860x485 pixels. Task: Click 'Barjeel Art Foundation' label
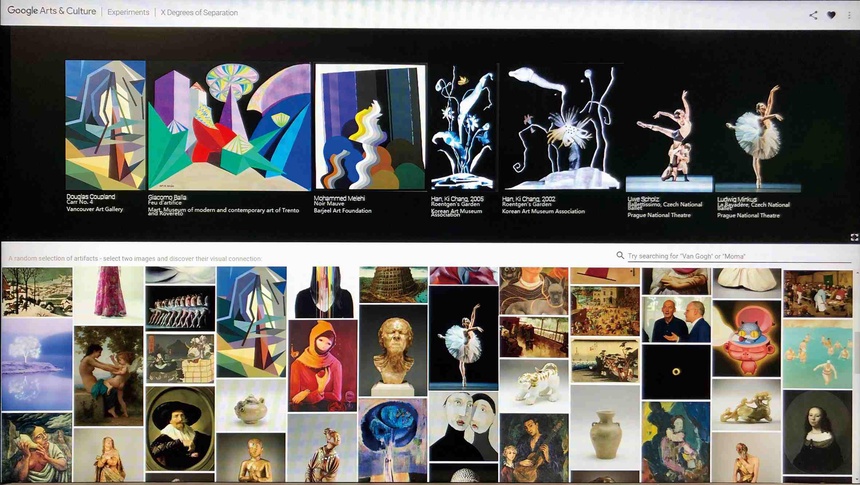point(342,210)
